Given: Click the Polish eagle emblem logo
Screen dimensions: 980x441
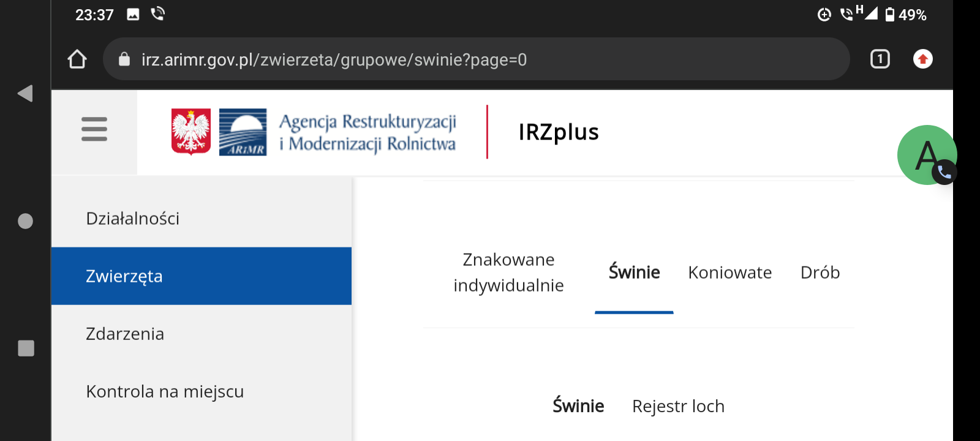Looking at the screenshot, I should [x=191, y=132].
